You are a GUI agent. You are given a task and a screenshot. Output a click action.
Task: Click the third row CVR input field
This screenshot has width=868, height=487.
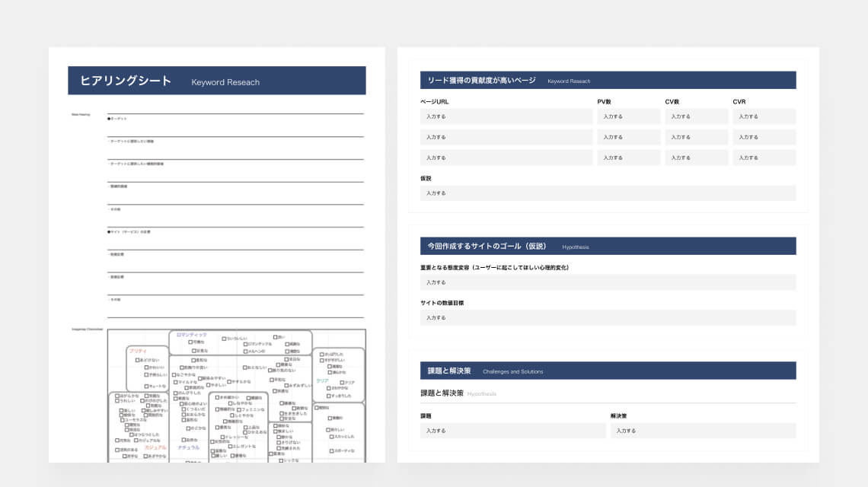point(764,158)
